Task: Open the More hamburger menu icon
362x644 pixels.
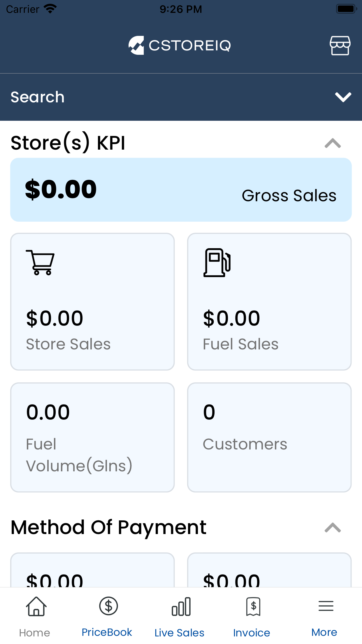Action: [x=326, y=606]
